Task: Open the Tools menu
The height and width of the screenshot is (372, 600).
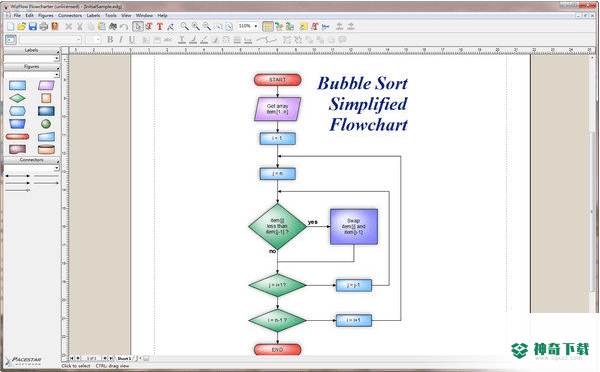Action: pyautogui.click(x=111, y=15)
